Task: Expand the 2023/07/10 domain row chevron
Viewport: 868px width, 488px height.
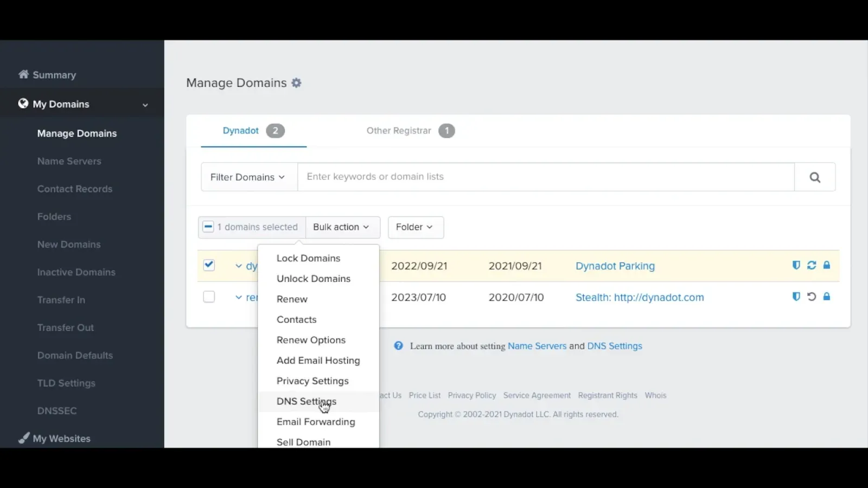Action: (239, 297)
